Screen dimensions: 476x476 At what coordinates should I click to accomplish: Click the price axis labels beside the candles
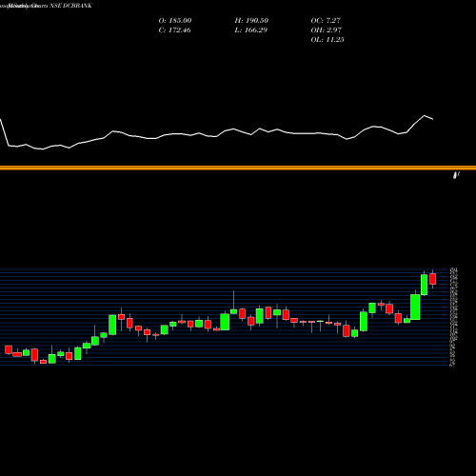tap(454, 317)
